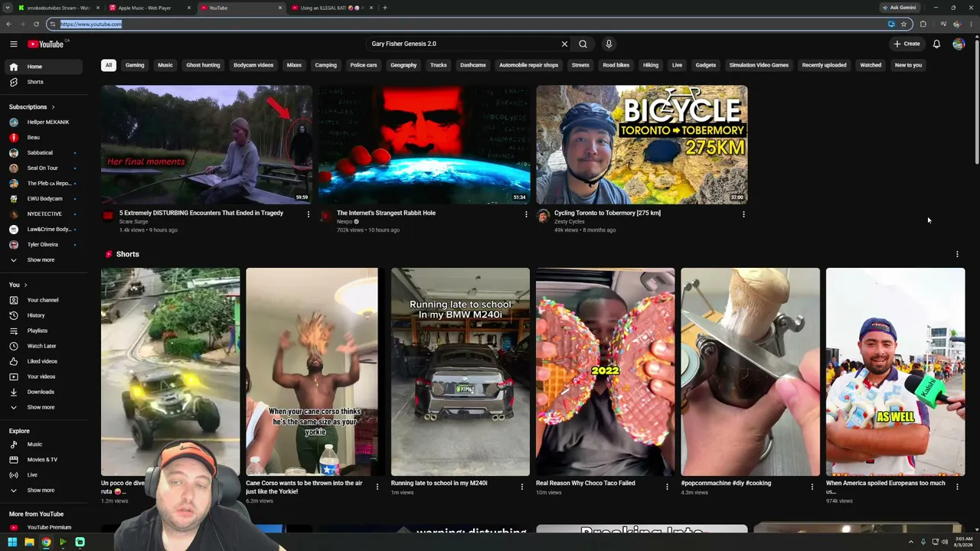
Task: Open Your videos in the sidebar
Action: pyautogui.click(x=43, y=377)
